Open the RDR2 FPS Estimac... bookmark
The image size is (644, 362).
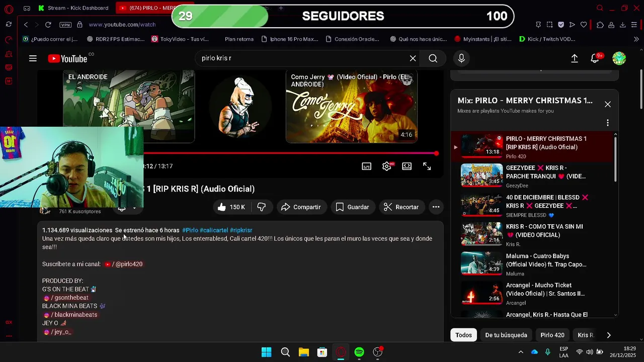click(116, 39)
